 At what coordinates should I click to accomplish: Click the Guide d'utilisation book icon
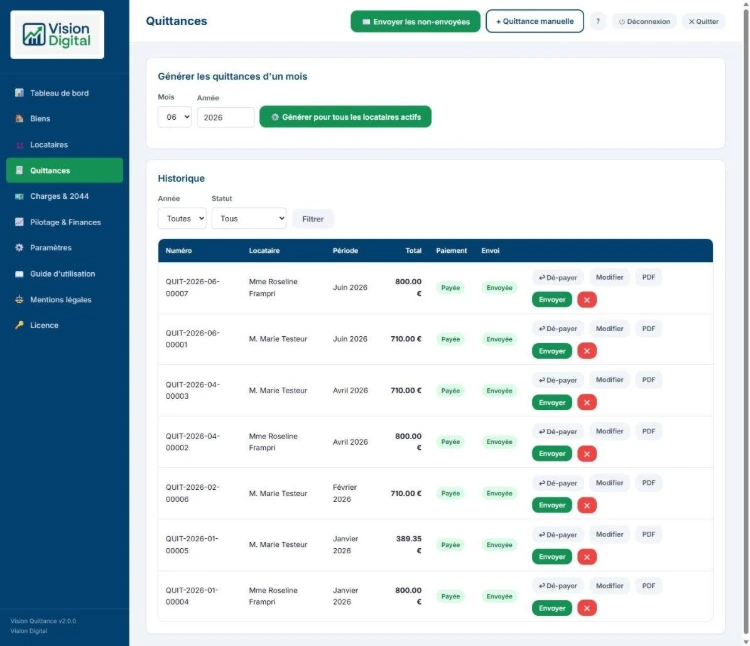tap(19, 274)
